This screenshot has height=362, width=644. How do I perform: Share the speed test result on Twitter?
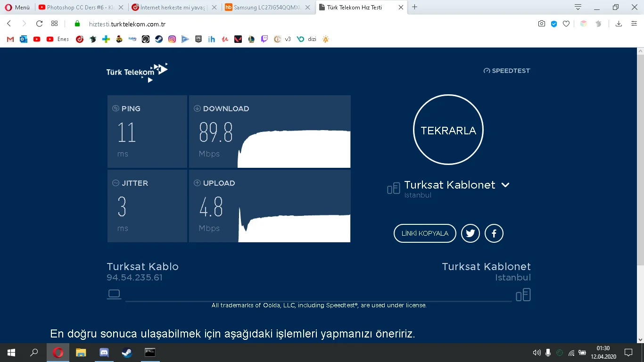pos(470,233)
